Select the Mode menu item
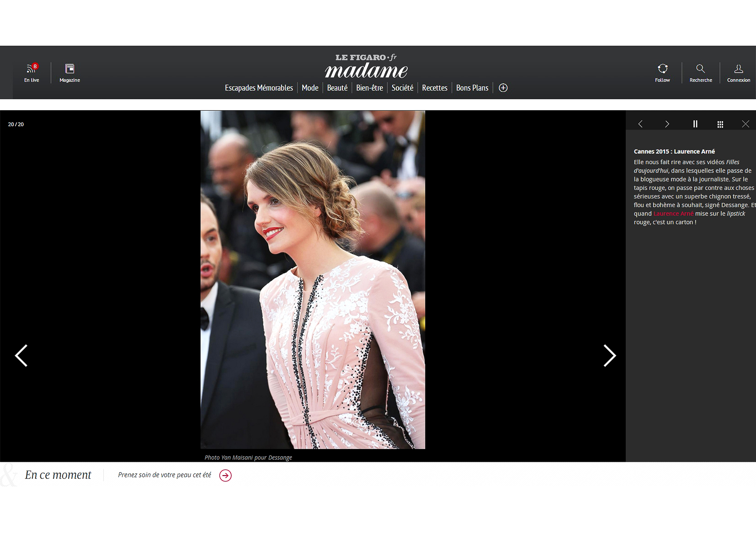756x540 pixels. [x=310, y=88]
